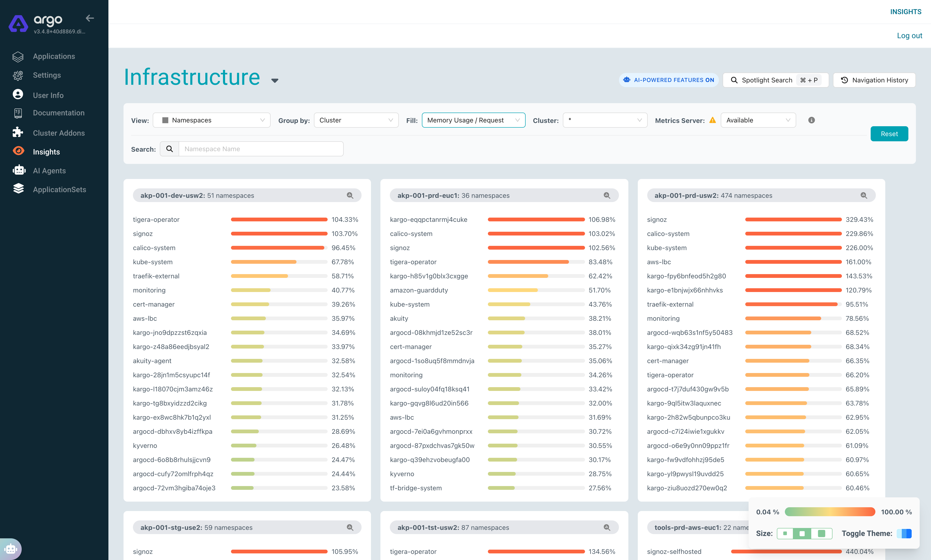This screenshot has height=560, width=931.
Task: Open the Cluster filter dropdown
Action: (605, 120)
